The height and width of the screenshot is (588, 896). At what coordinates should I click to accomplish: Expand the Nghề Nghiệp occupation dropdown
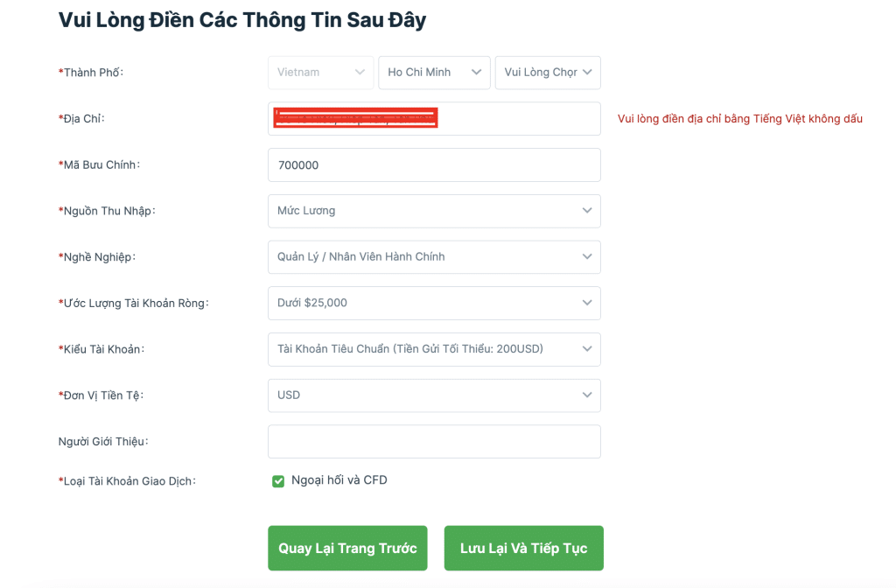click(434, 257)
